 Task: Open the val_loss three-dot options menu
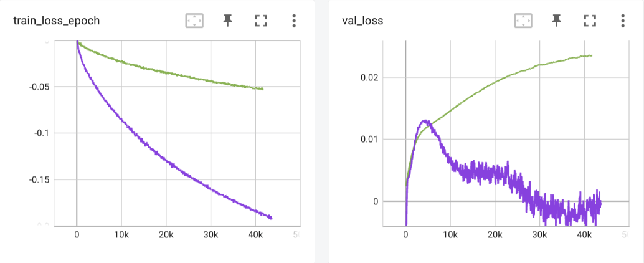pyautogui.click(x=623, y=21)
